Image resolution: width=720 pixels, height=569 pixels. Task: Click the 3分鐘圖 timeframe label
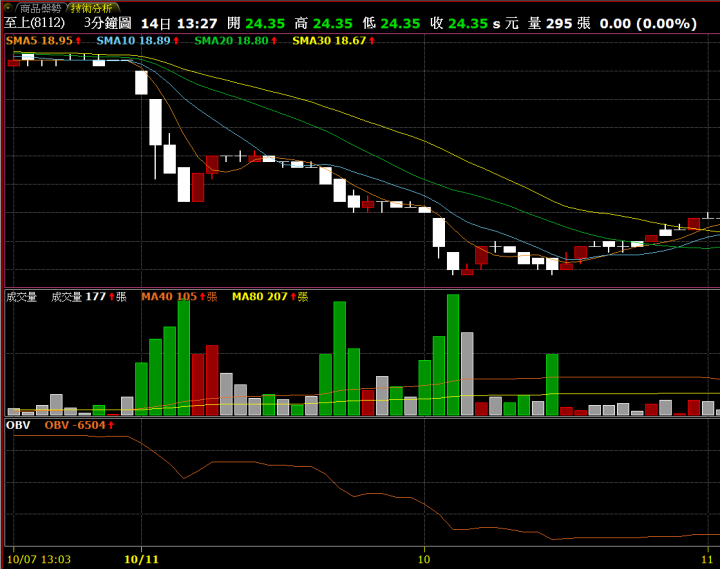108,23
